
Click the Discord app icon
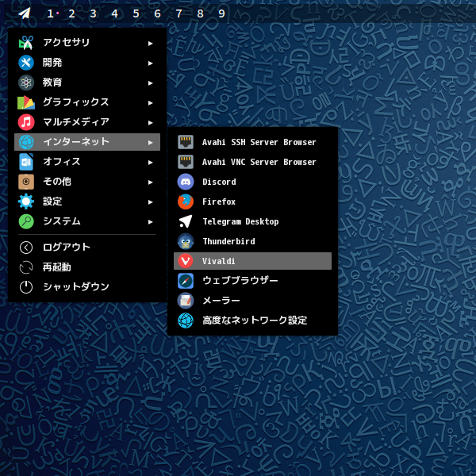pos(186,182)
